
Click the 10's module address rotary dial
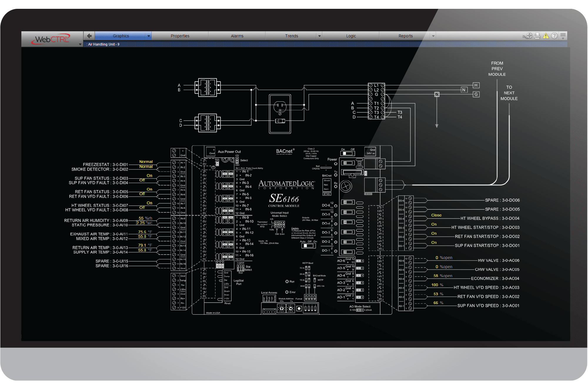(282, 308)
